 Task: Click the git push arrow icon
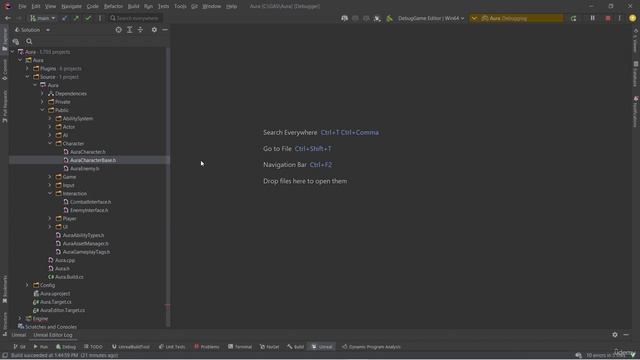76,18
